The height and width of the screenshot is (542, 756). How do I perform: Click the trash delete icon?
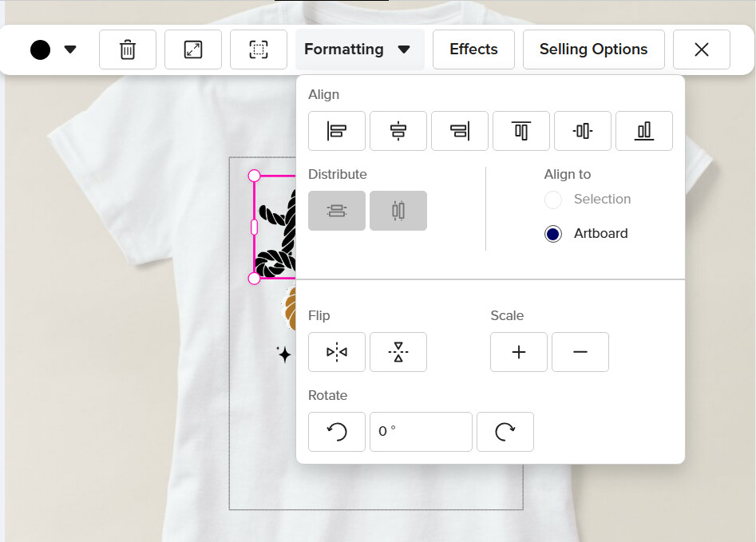(128, 49)
